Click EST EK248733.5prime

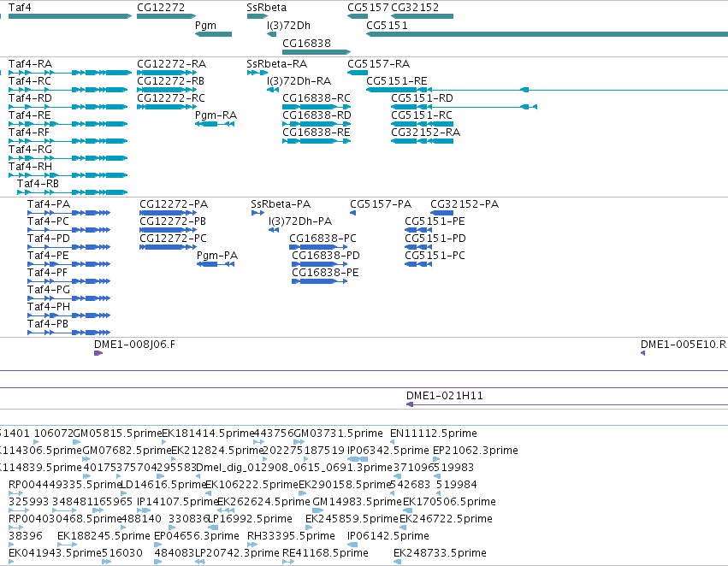(x=397, y=562)
